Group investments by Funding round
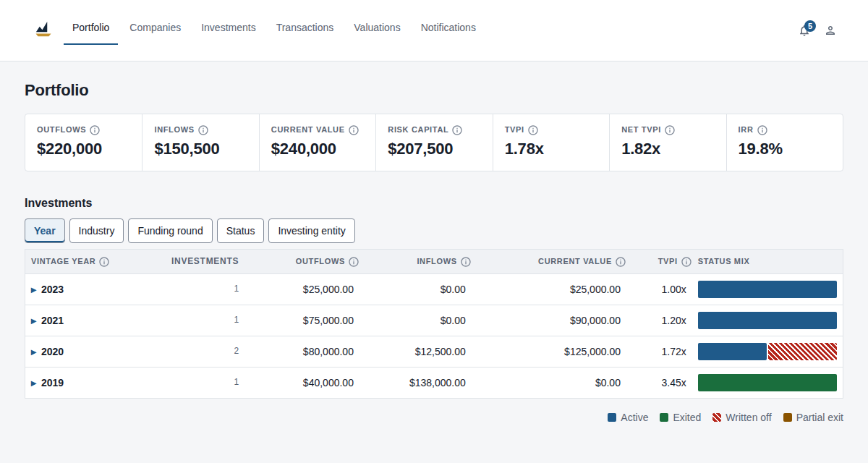Viewport: 868px width, 463px height. click(170, 231)
